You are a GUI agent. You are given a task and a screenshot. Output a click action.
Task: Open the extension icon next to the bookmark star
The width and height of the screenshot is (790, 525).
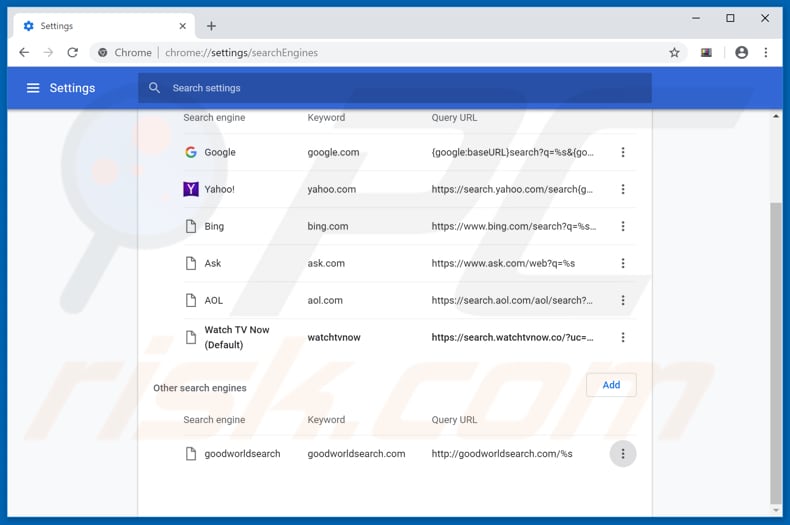pos(706,52)
